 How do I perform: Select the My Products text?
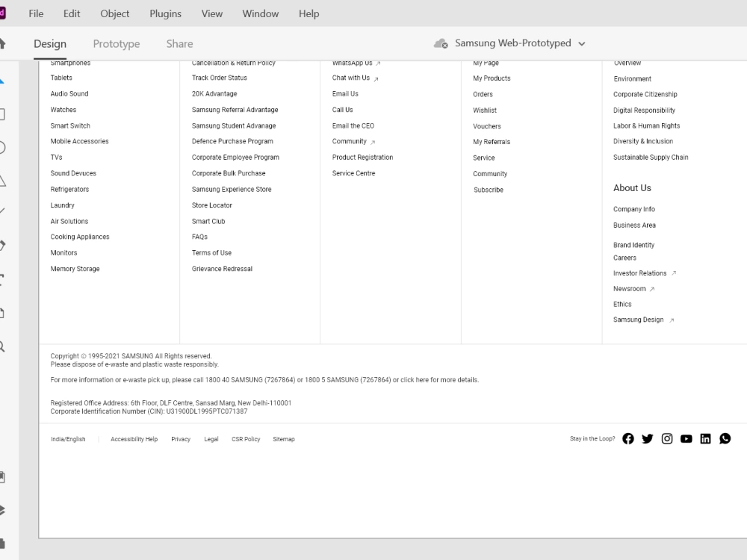click(492, 78)
